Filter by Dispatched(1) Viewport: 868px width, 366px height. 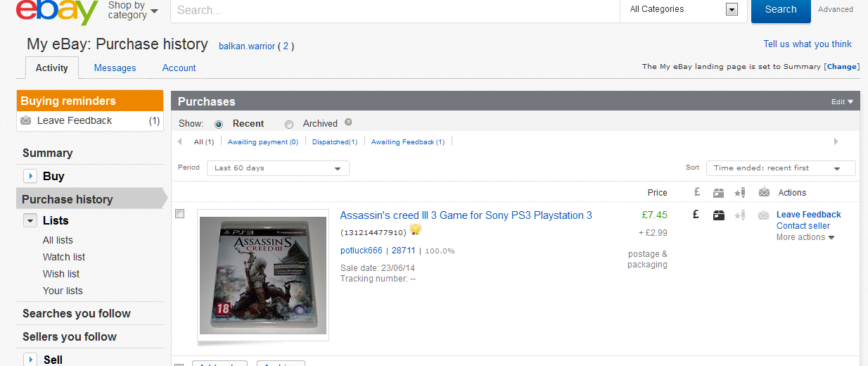[x=335, y=141]
